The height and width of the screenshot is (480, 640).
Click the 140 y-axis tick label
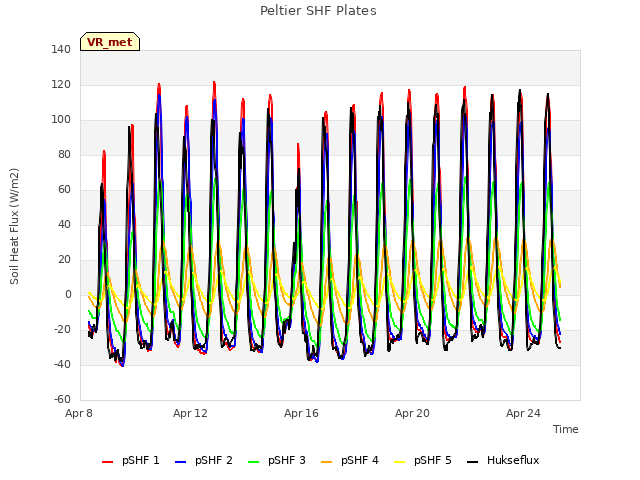pyautogui.click(x=61, y=49)
